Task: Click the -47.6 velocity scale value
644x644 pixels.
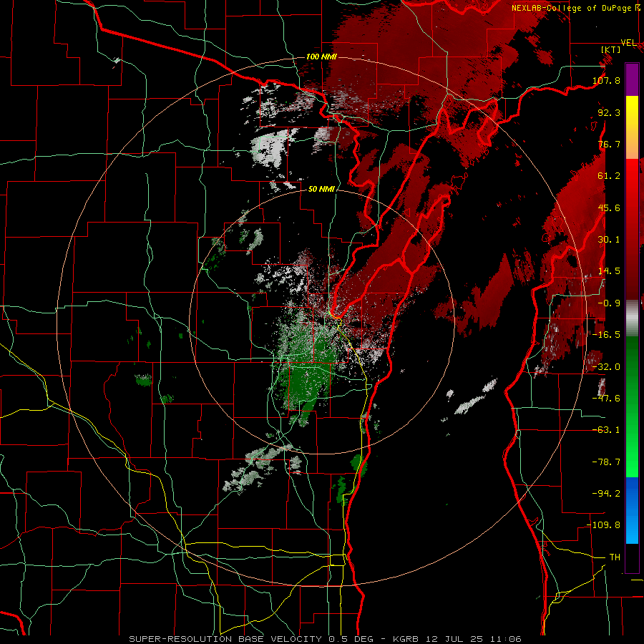Action: pyautogui.click(x=606, y=399)
